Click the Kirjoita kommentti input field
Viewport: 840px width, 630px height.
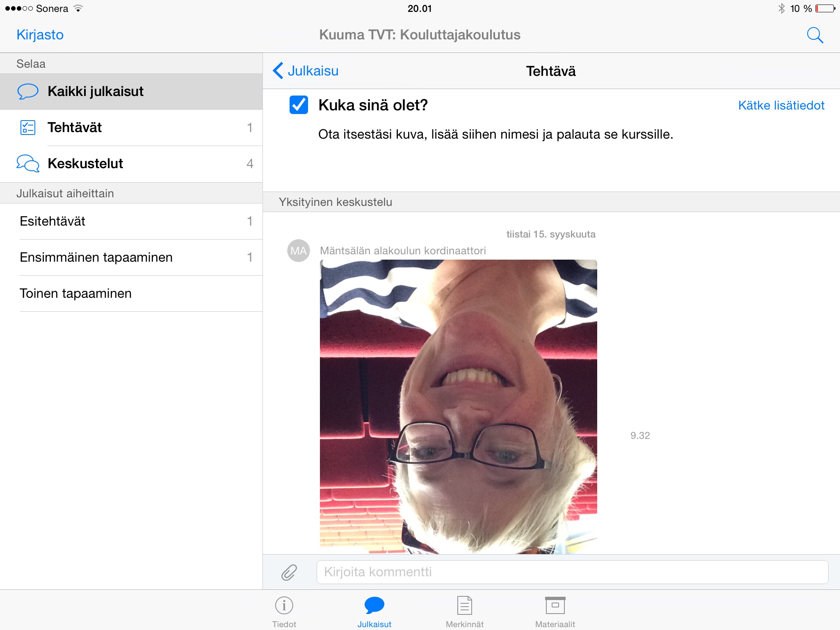click(572, 572)
